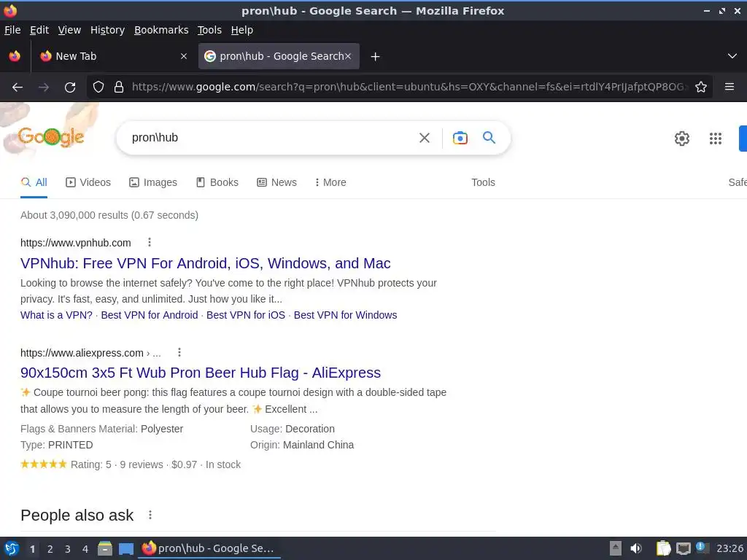Switch to workspace 2 in taskbar
The height and width of the screenshot is (560, 747).
50,549
